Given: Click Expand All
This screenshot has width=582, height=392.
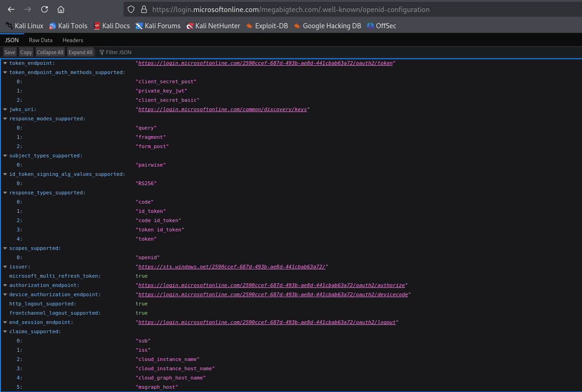Looking at the screenshot, I should [81, 52].
